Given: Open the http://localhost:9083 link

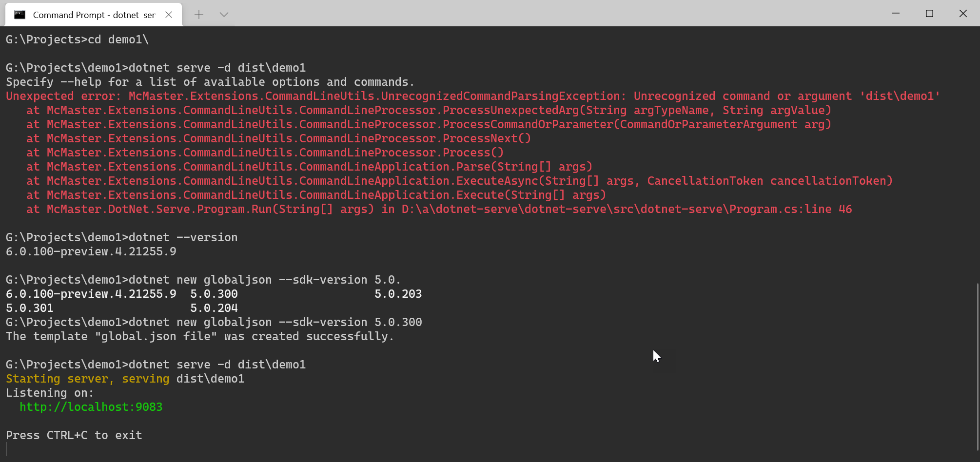Looking at the screenshot, I should pyautogui.click(x=91, y=406).
